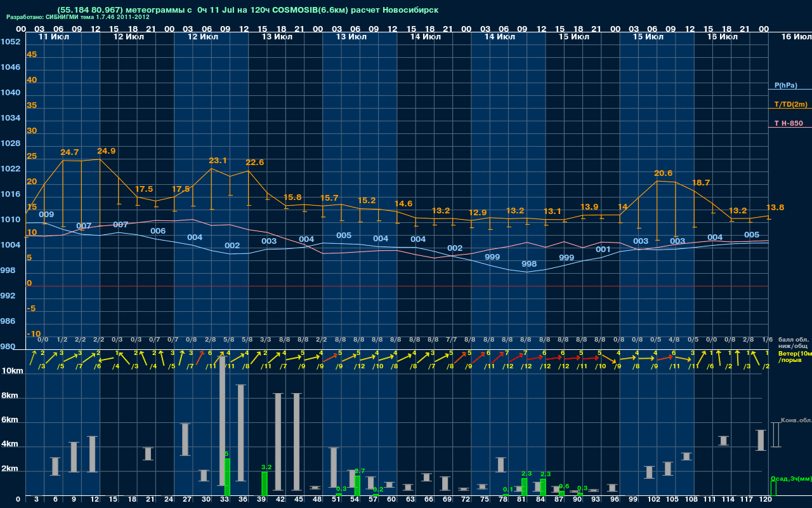Click the orange -10 temperature scale tick
812x508 pixels.
[34, 334]
